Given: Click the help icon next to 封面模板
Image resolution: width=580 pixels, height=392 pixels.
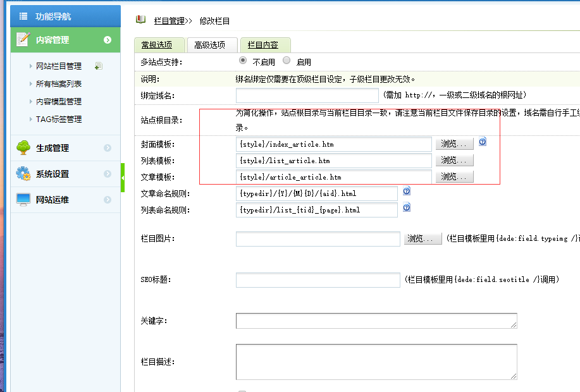Looking at the screenshot, I should [x=482, y=142].
